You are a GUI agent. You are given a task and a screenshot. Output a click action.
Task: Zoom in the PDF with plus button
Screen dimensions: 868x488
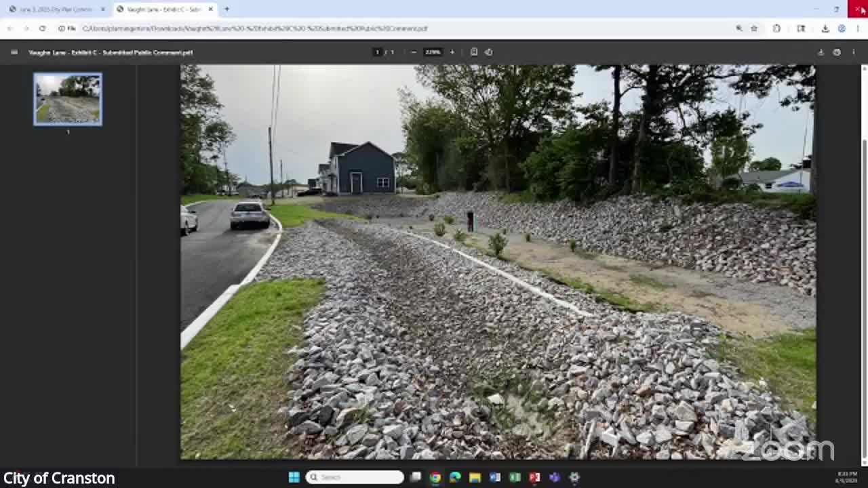[452, 52]
